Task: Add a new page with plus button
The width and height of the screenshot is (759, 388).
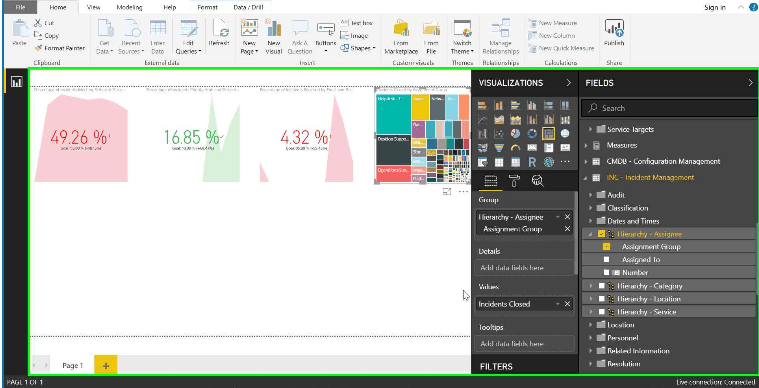Action: point(106,365)
